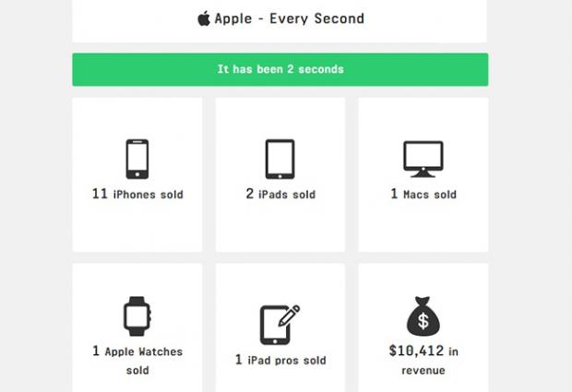Click the Apple Watch icon
This screenshot has height=392, width=572.
click(137, 316)
